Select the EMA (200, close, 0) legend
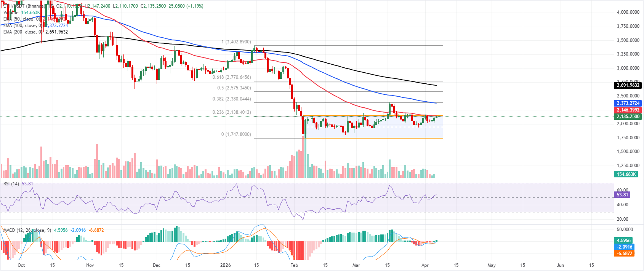The height and width of the screenshot is (271, 644). [21, 32]
